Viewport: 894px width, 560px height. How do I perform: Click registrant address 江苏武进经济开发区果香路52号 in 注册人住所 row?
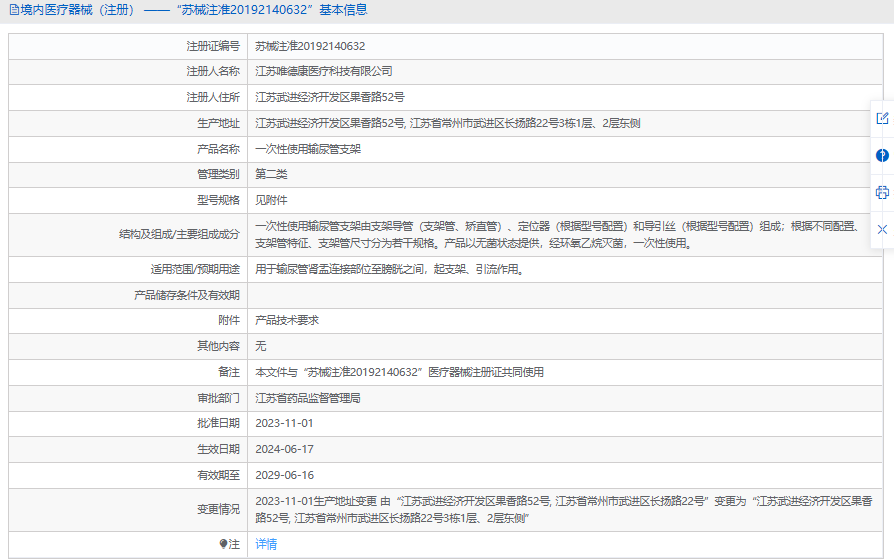330,97
